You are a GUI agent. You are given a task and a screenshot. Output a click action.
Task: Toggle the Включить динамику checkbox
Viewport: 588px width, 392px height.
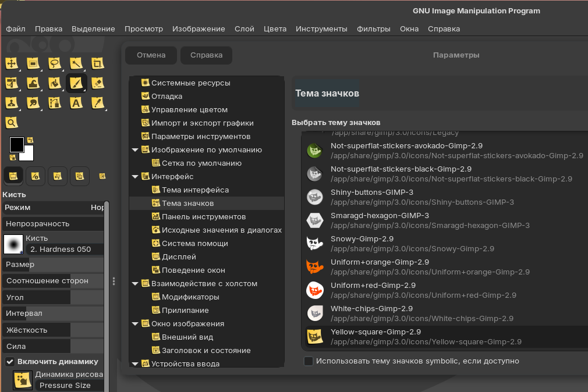click(10, 362)
